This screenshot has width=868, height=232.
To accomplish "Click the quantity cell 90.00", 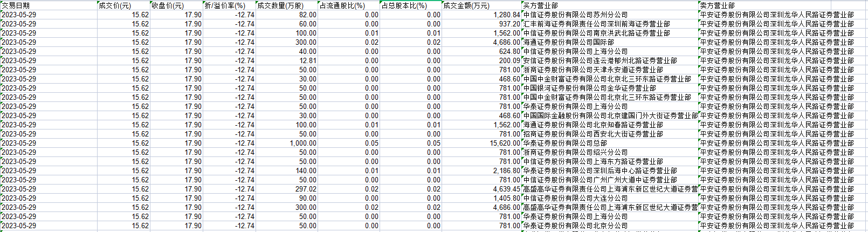I will point(286,199).
